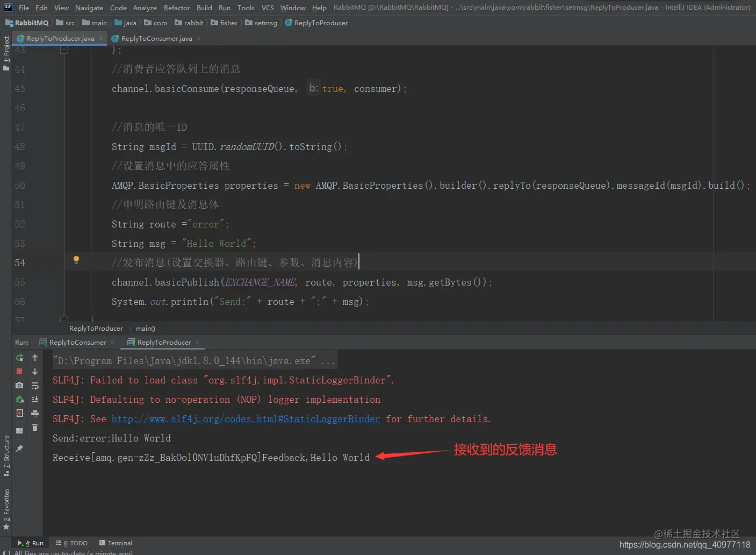This screenshot has width=756, height=555.
Task: Click the main() breadcrumb below the editor
Action: (146, 328)
